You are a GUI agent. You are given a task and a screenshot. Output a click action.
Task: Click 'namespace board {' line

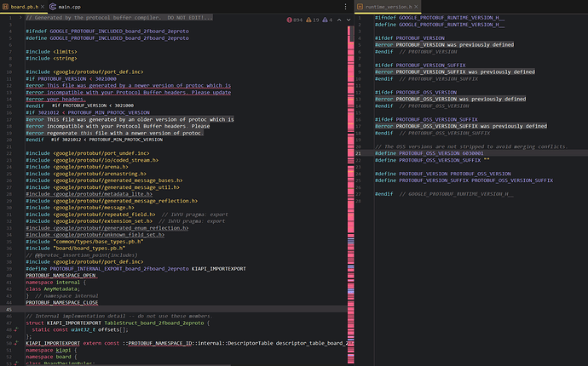point(51,357)
